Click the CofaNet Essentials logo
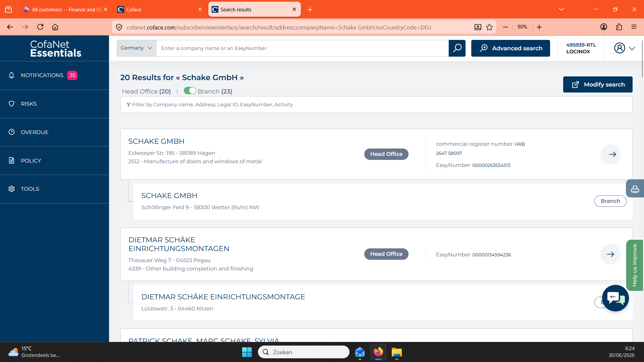This screenshot has width=644, height=362. pyautogui.click(x=56, y=49)
